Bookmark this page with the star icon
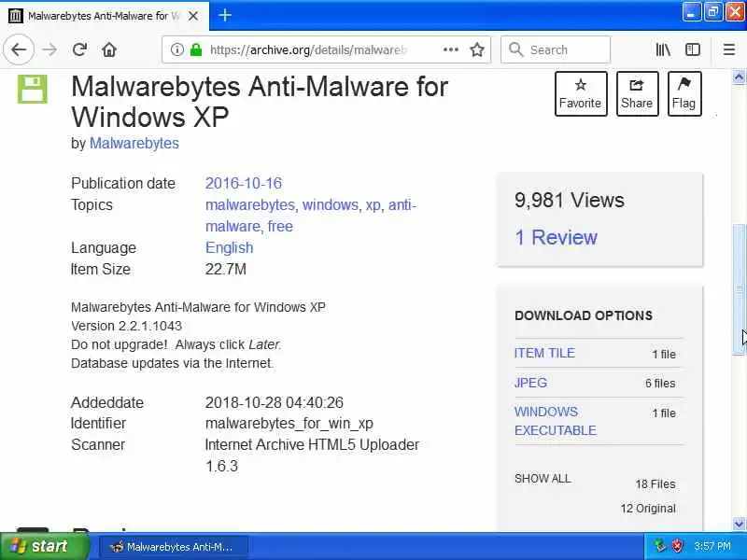This screenshot has height=560, width=747. coord(477,49)
